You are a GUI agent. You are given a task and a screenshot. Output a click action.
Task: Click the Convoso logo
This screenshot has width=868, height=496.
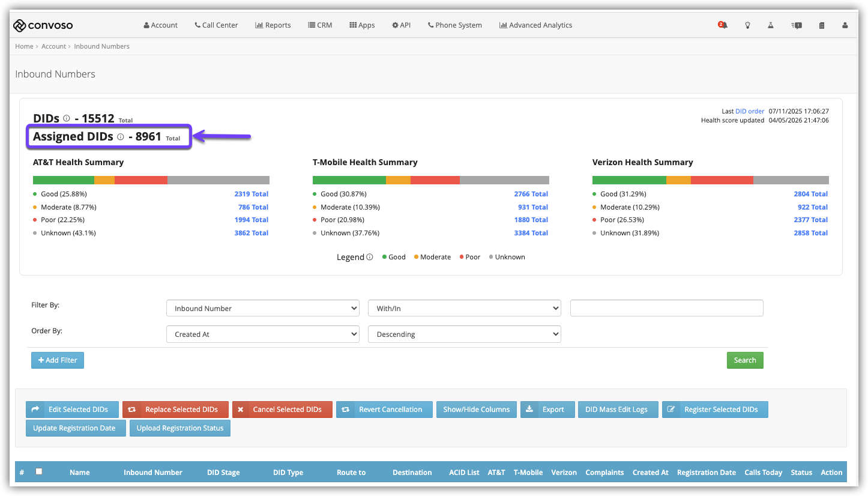pos(43,25)
